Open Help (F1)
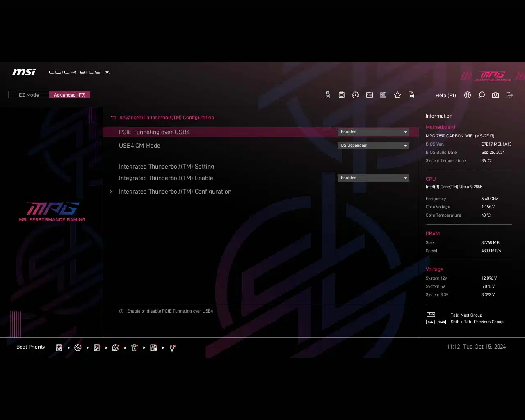Screen dimensions: 525x420 pyautogui.click(x=446, y=95)
